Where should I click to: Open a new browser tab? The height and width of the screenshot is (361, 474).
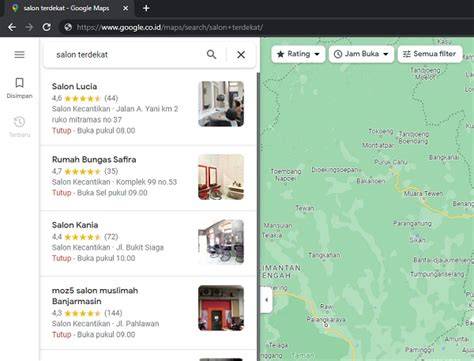coord(146,8)
